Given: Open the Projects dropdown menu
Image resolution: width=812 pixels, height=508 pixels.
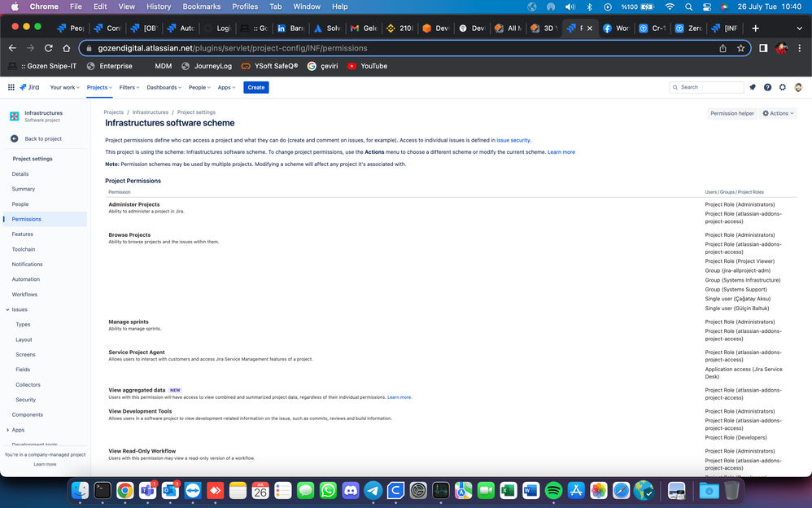Looking at the screenshot, I should pyautogui.click(x=99, y=87).
